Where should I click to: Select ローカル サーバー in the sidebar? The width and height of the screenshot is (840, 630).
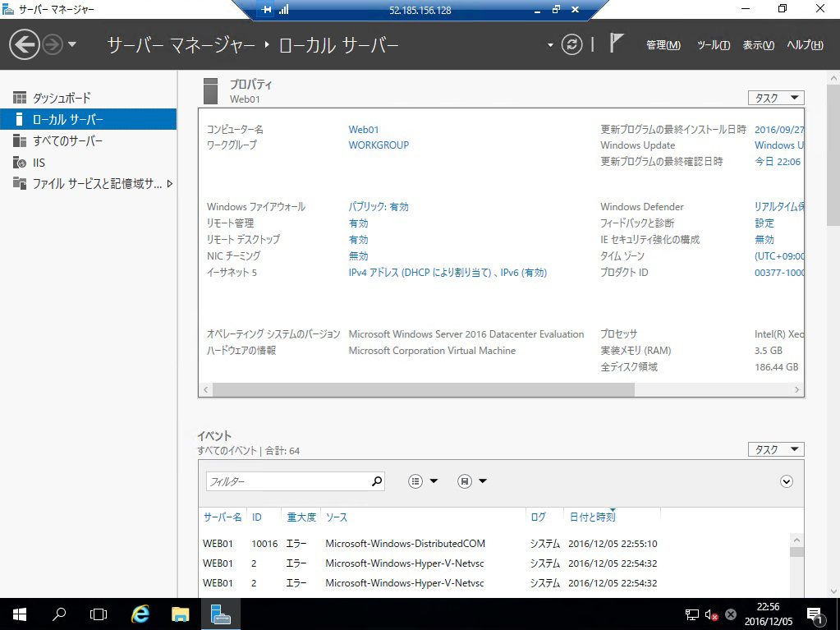coord(89,119)
